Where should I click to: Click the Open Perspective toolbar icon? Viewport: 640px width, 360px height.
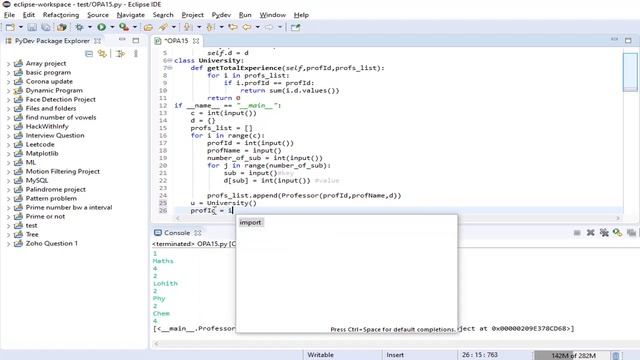point(295,27)
